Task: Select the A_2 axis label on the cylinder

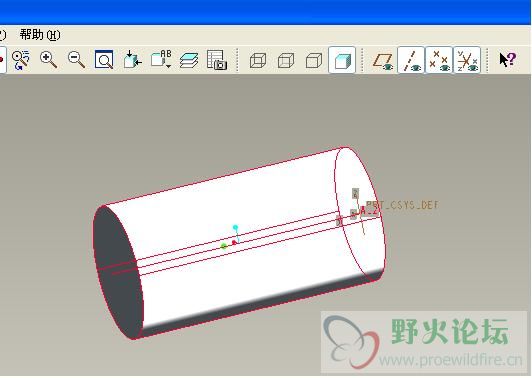Action: click(x=369, y=211)
